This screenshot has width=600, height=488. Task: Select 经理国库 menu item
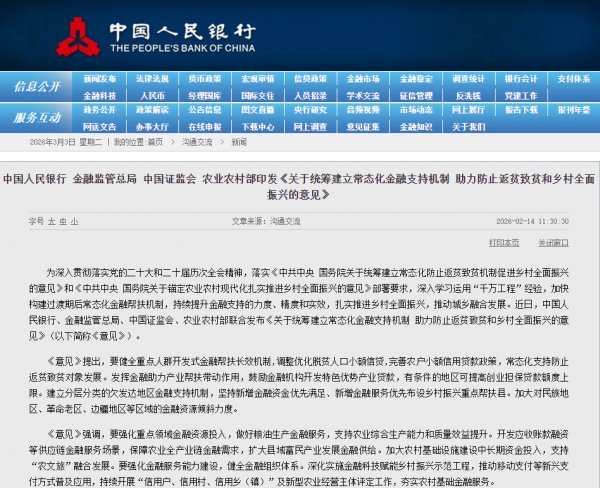coord(205,96)
